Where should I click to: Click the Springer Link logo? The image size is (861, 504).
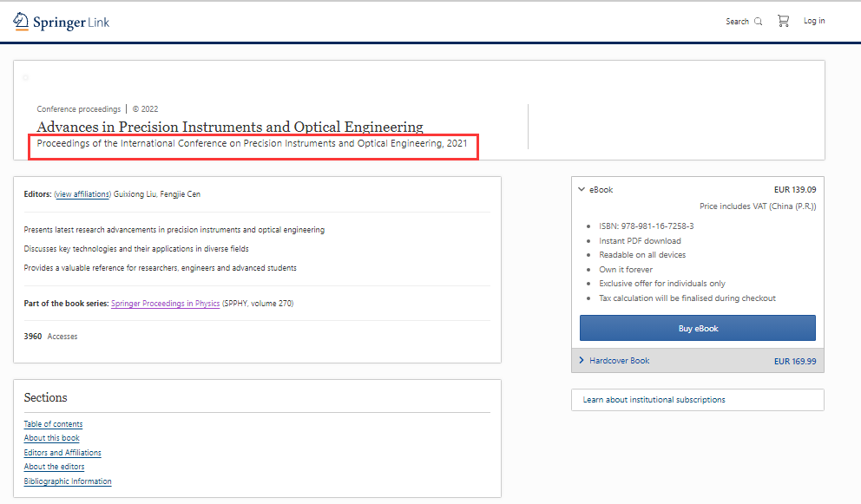coord(61,22)
